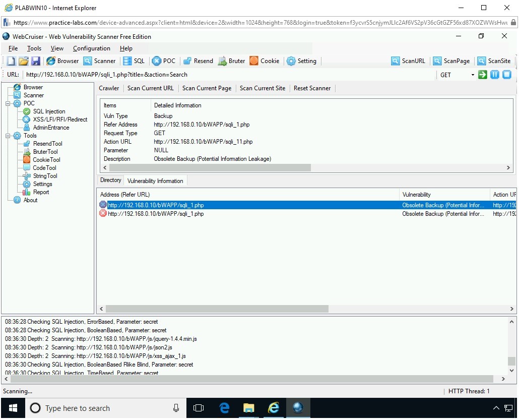Open the Resend tool in toolbar
The width and height of the screenshot is (519, 420).
point(198,61)
